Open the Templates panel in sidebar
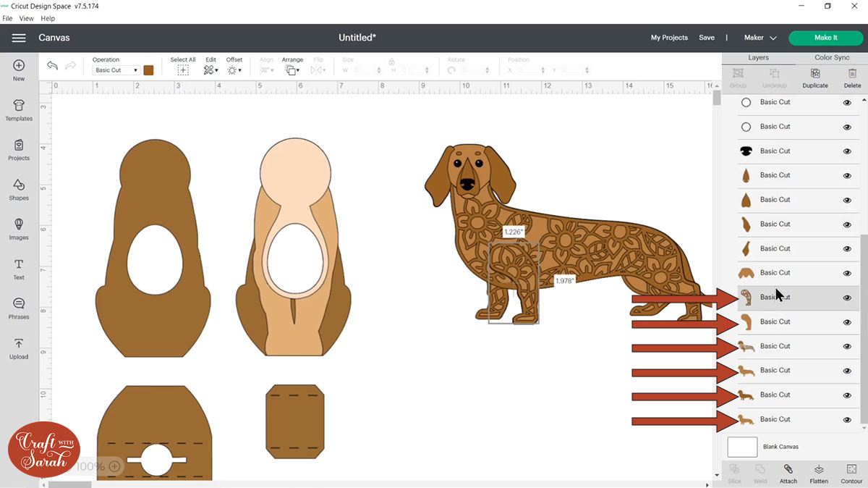 [19, 110]
